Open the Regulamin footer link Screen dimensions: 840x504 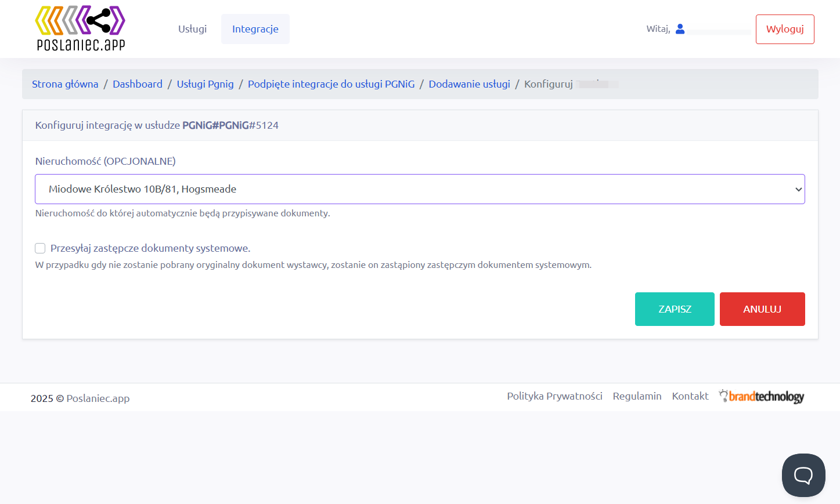[x=637, y=396]
